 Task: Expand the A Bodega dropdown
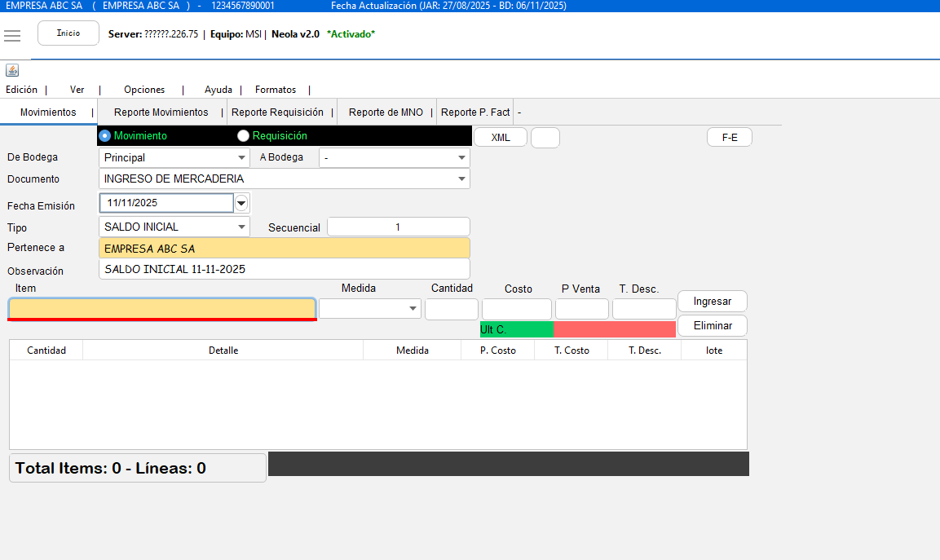click(x=461, y=158)
